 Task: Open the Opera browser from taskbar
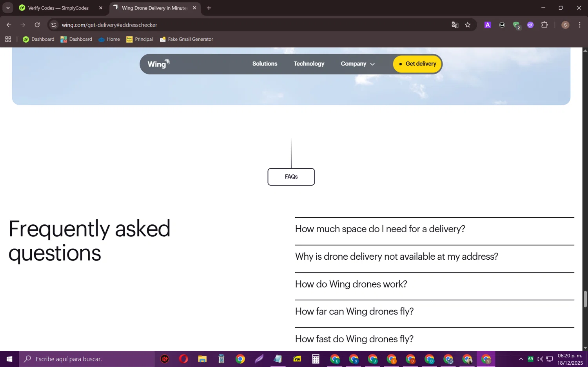click(183, 359)
